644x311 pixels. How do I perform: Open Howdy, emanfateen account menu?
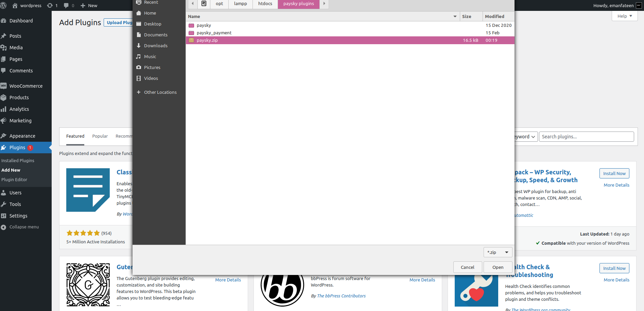pyautogui.click(x=617, y=5)
